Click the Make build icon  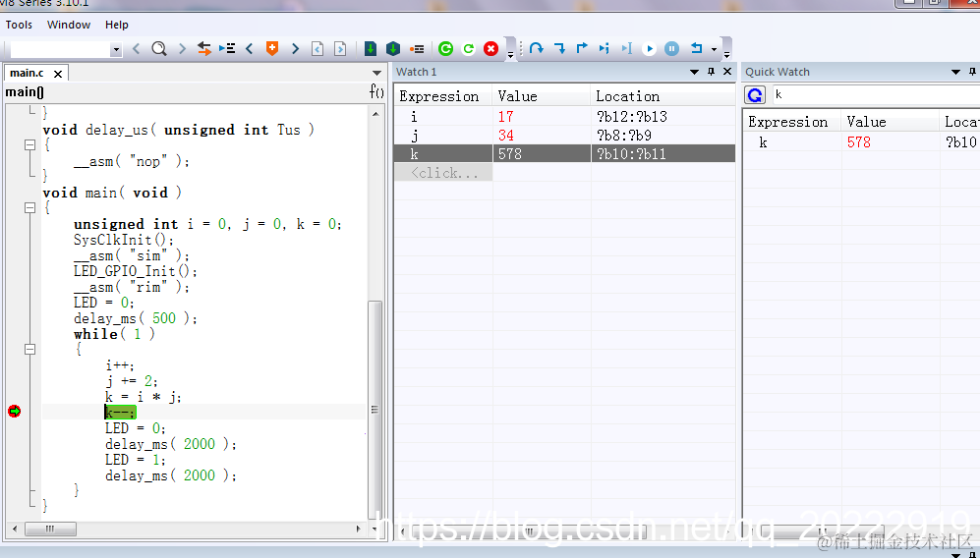[x=393, y=49]
